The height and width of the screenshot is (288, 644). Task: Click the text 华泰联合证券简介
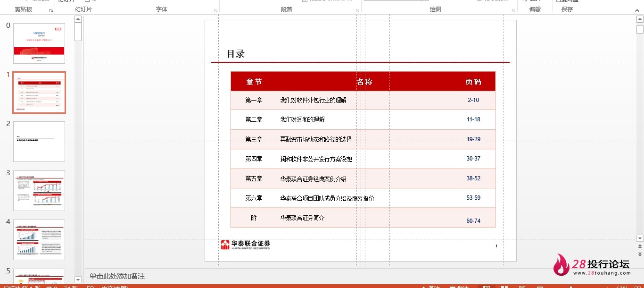(x=302, y=218)
